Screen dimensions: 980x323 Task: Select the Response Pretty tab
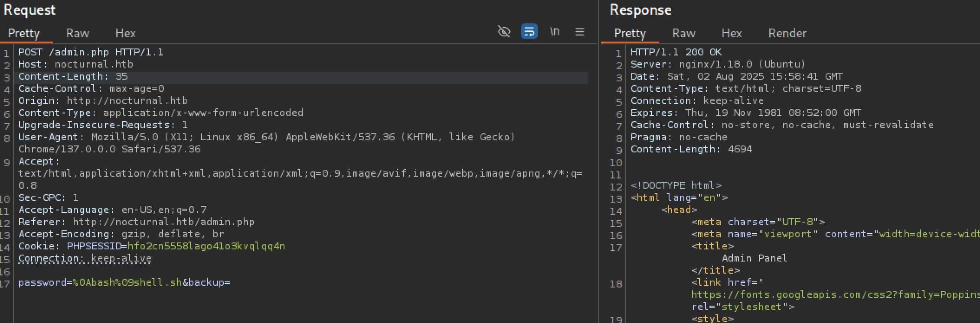[x=630, y=33]
